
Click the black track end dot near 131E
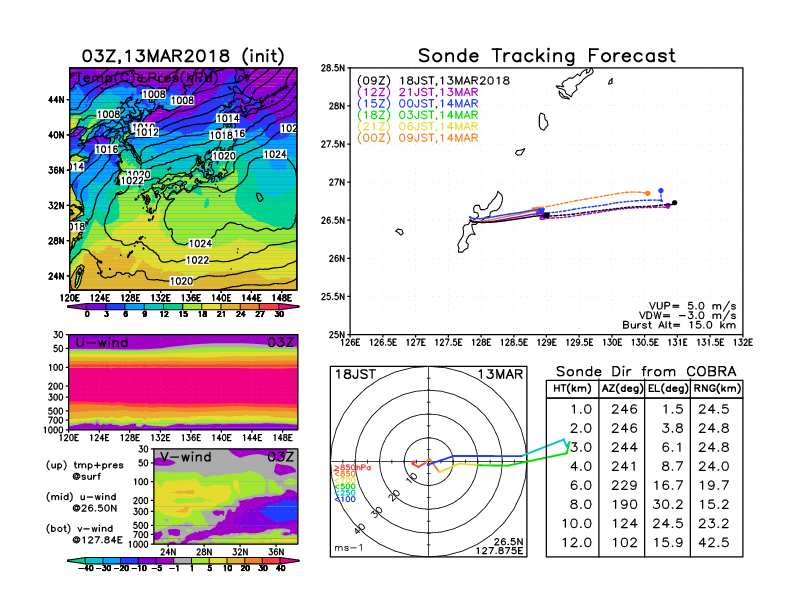point(674,203)
